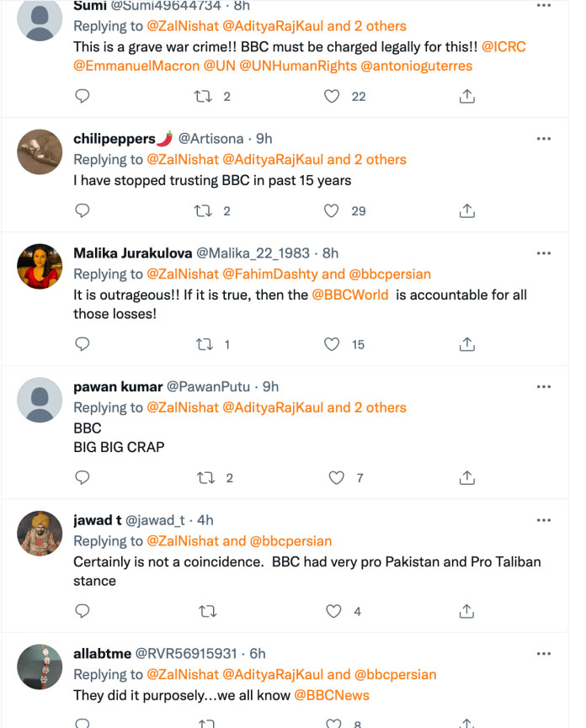Like chilipeppers' tweet with 29 likes
This screenshot has width=586, height=728.
333,210
